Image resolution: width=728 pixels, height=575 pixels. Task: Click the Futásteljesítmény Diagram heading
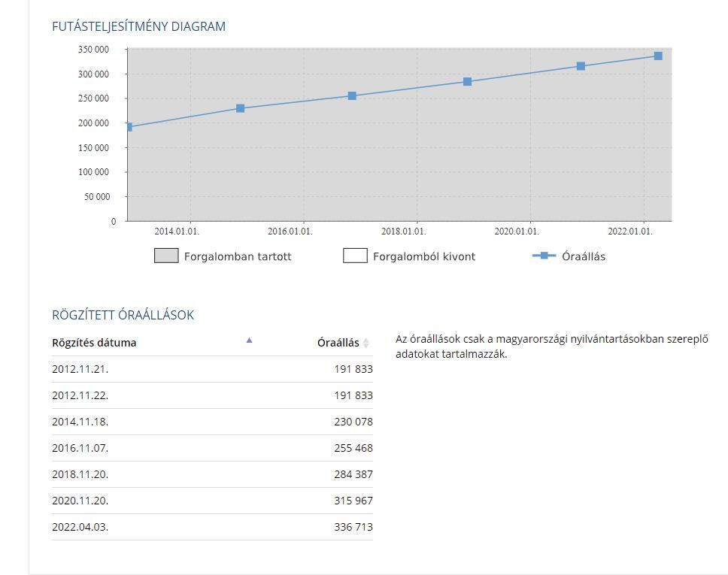point(138,26)
